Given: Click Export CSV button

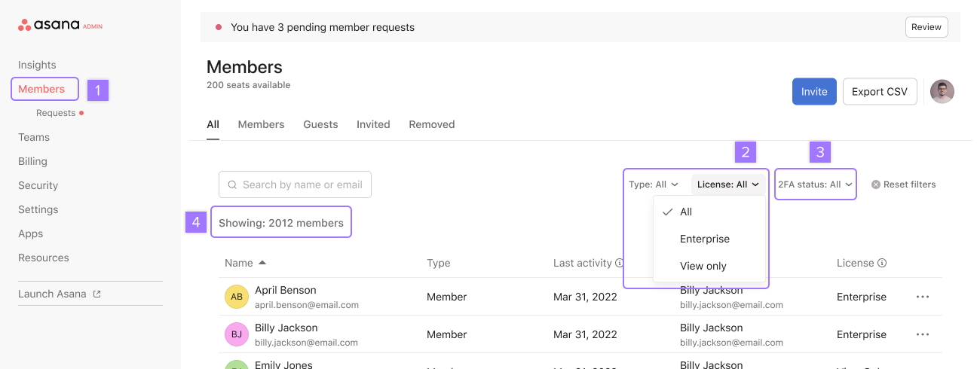Looking at the screenshot, I should tap(879, 92).
